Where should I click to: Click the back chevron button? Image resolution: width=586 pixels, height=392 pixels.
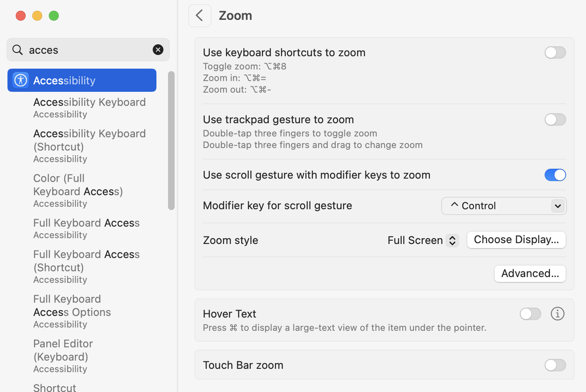[199, 16]
